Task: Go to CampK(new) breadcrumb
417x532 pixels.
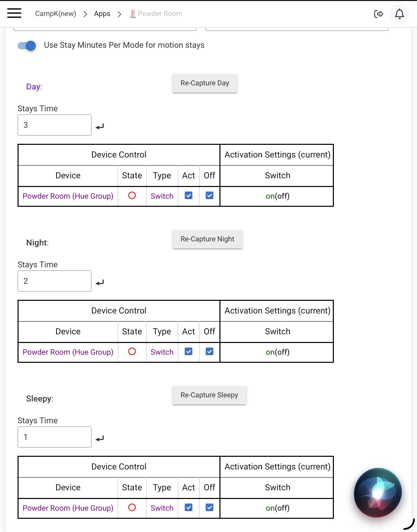Action: (55, 14)
